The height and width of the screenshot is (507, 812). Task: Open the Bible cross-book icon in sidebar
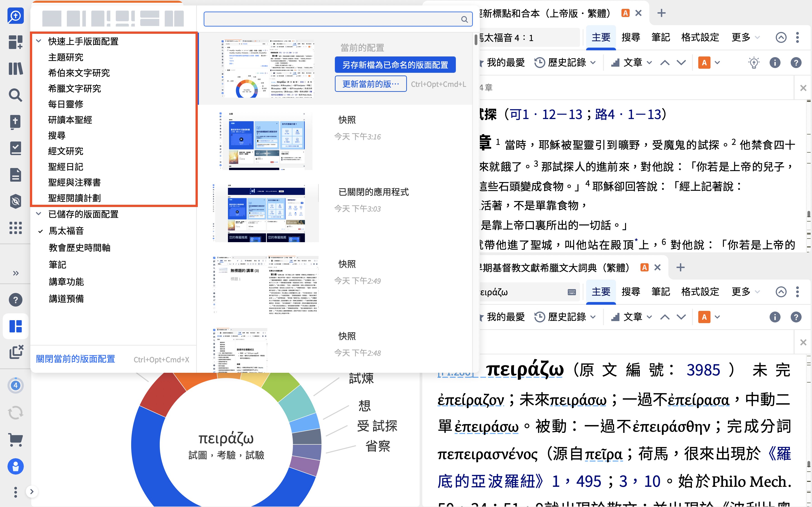click(15, 122)
